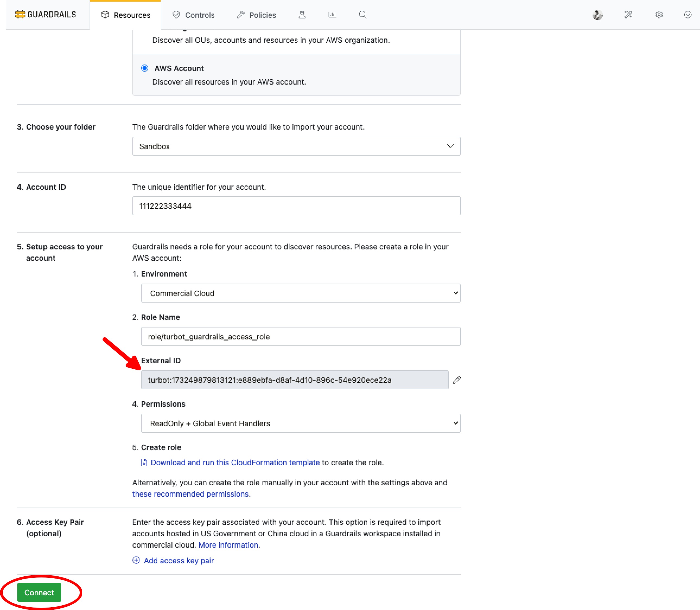This screenshot has height=610, width=700.
Task: Click the magic wand icon
Action: (628, 15)
